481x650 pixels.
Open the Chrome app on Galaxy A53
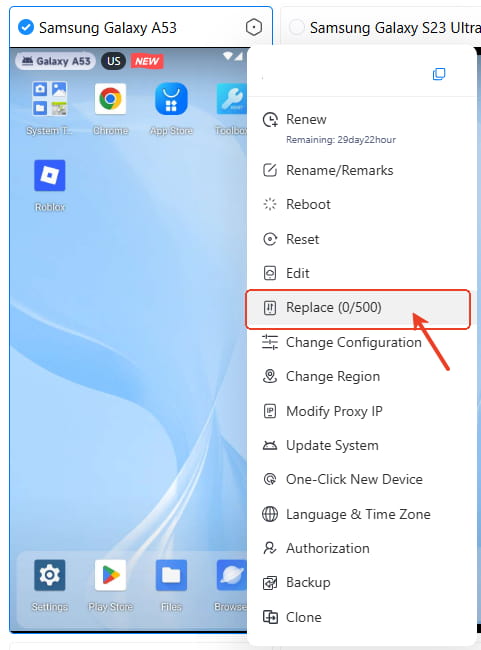(x=110, y=99)
